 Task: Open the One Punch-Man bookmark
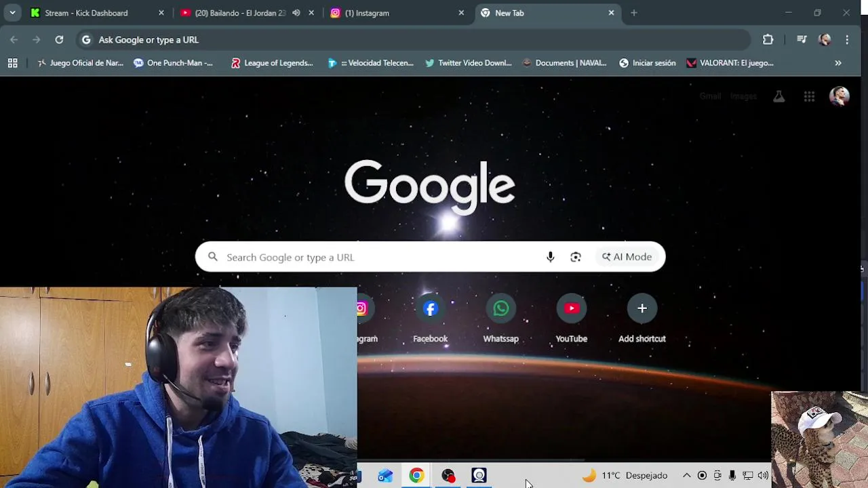[x=174, y=63]
